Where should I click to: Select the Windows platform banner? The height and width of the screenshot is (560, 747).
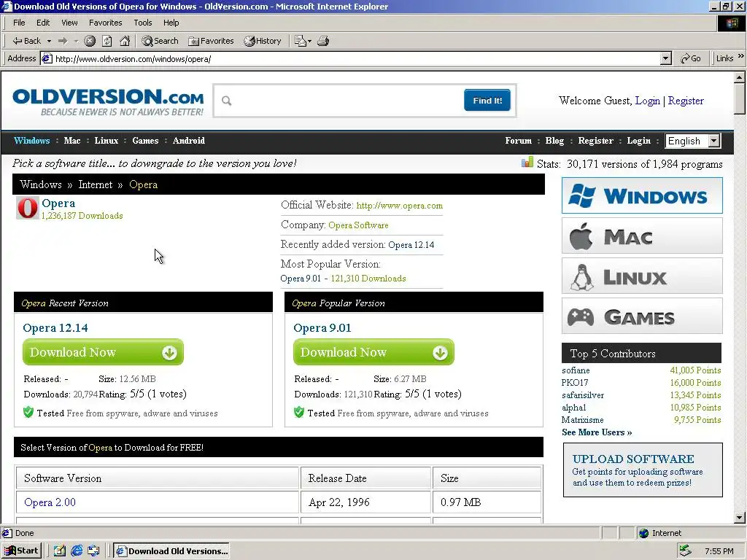point(642,195)
